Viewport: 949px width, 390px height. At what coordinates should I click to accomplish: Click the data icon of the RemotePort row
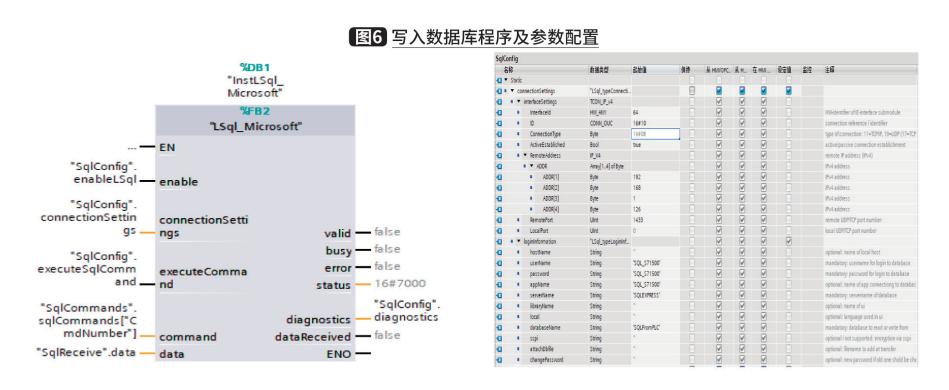499,220
